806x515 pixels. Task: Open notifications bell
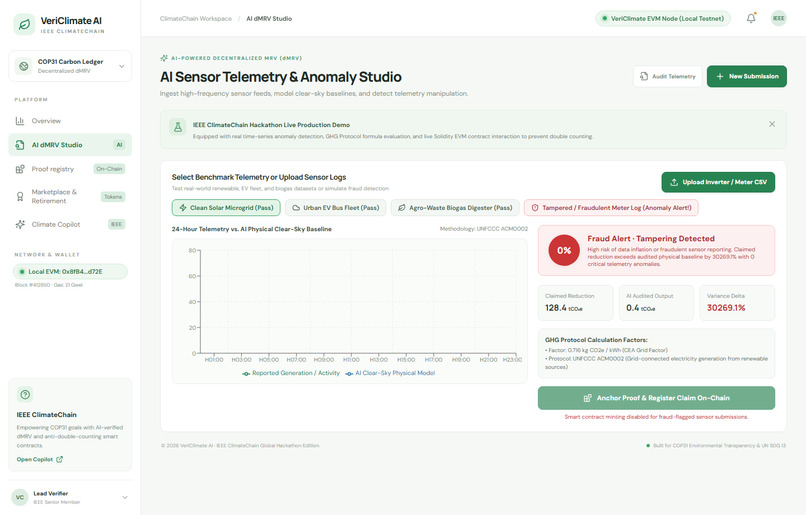751,19
